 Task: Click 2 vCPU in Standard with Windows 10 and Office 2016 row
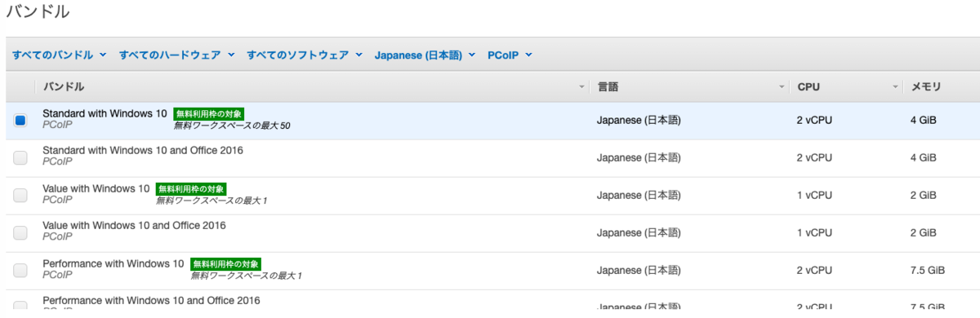coord(814,157)
